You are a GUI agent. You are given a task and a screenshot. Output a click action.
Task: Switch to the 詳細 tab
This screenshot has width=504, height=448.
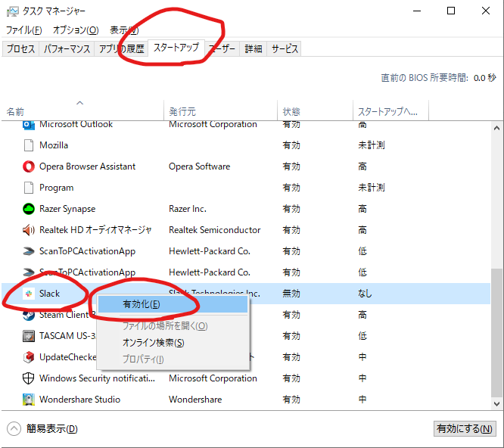(254, 49)
